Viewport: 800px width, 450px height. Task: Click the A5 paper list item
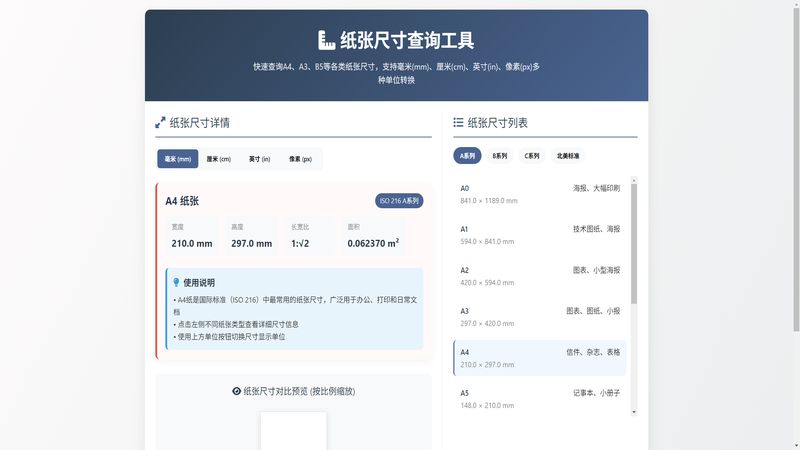(540, 399)
